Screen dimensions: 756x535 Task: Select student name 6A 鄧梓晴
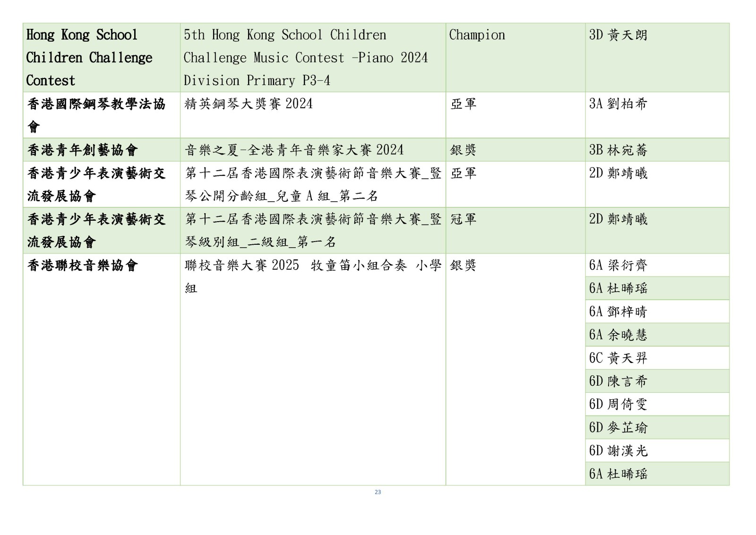click(618, 312)
